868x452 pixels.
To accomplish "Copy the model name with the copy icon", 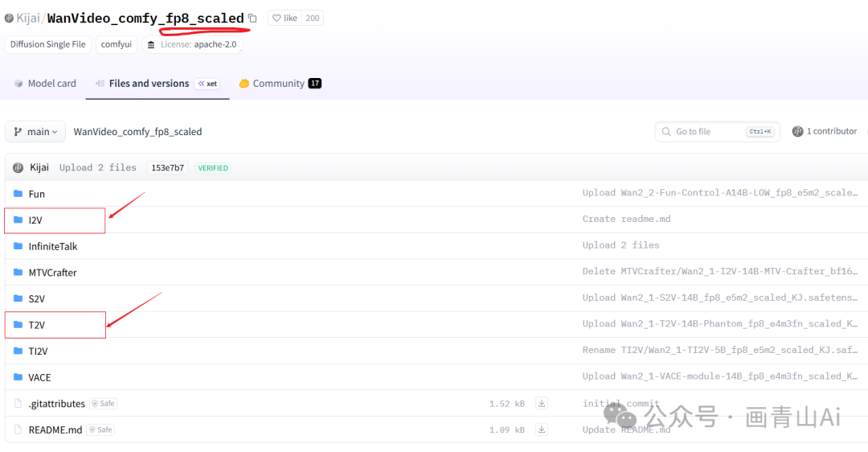I will coord(252,18).
